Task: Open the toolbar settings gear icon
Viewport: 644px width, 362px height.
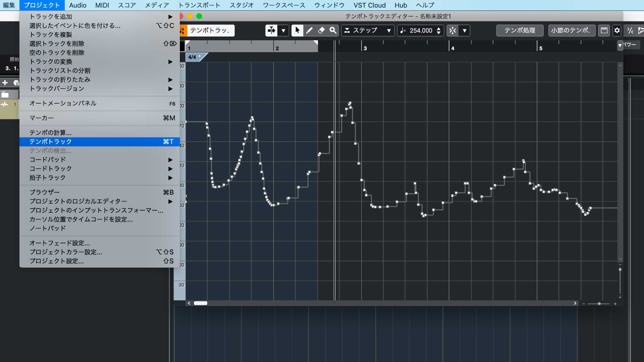Action: click(x=617, y=31)
